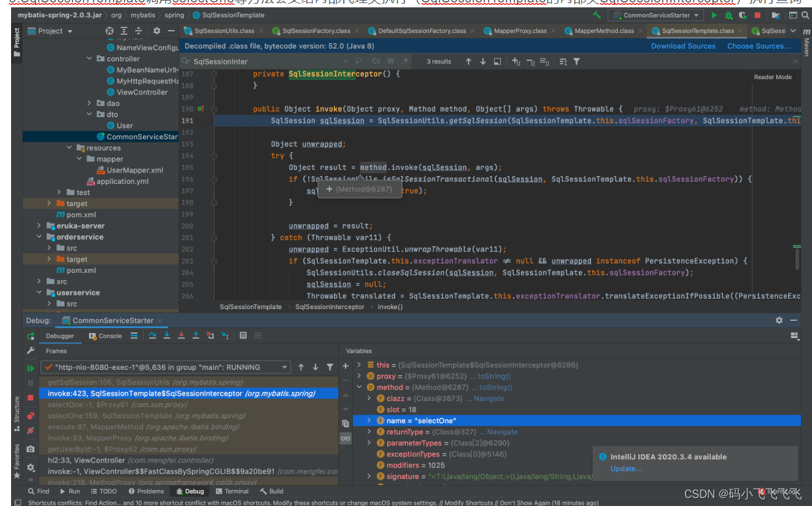The height and width of the screenshot is (506, 812).
Task: Open thread selector http-nio-8080-exec-1 dropdown
Action: point(165,367)
